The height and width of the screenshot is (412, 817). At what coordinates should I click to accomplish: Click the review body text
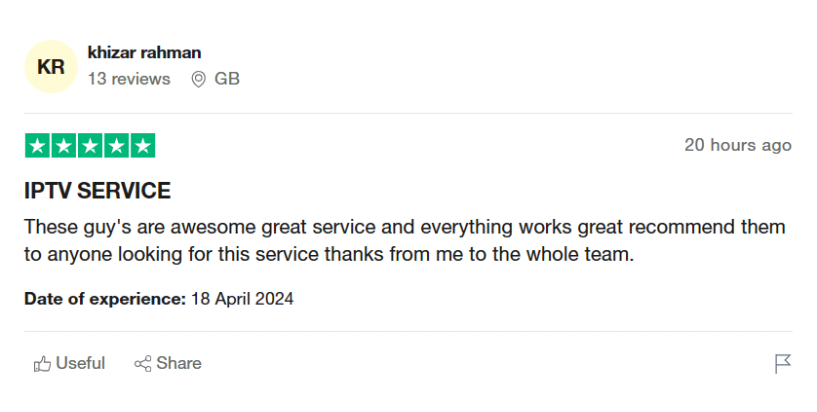pyautogui.click(x=404, y=241)
